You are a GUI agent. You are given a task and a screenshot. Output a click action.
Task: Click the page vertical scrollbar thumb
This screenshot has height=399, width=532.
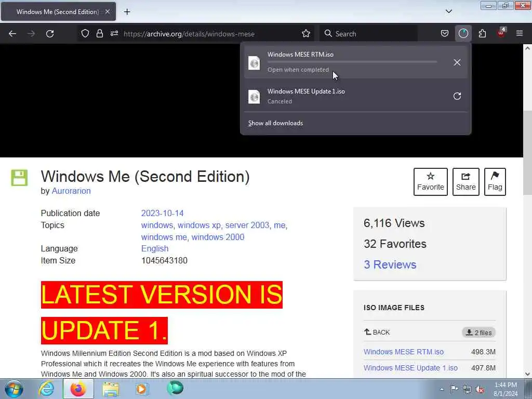coord(528,153)
